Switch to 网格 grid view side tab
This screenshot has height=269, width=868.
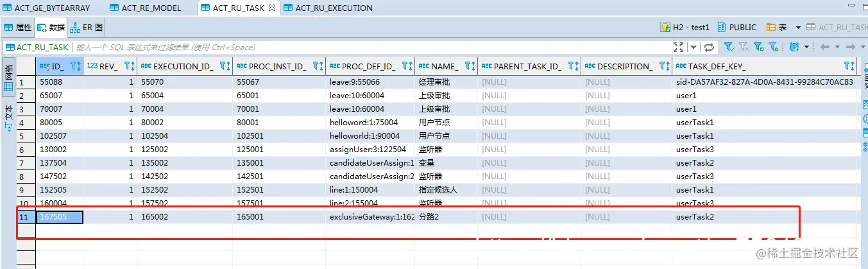click(8, 76)
